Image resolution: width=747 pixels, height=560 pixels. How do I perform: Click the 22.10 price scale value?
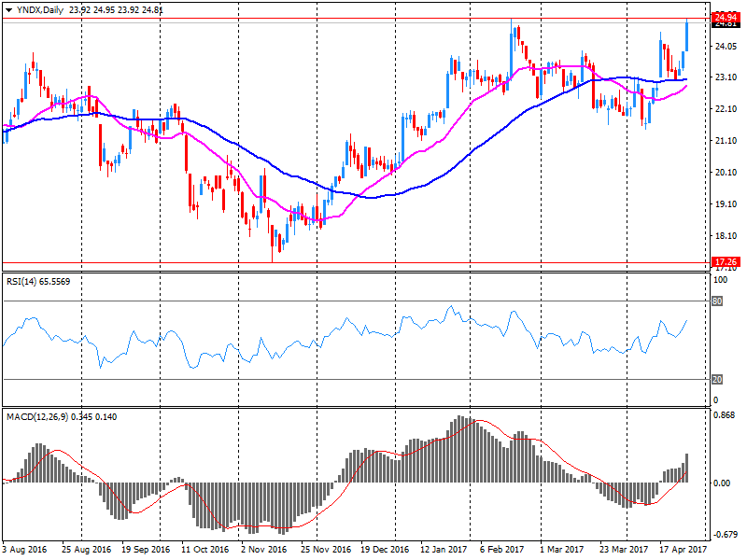pyautogui.click(x=726, y=108)
